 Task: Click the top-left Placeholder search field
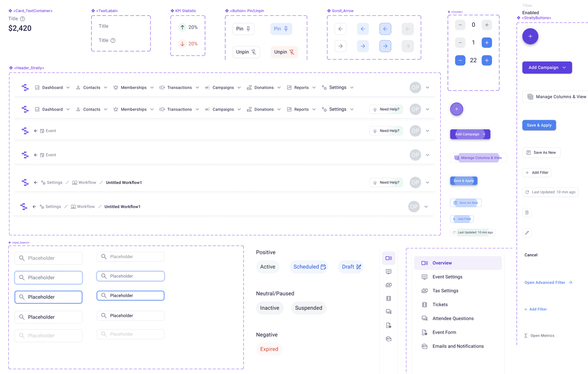click(x=49, y=258)
